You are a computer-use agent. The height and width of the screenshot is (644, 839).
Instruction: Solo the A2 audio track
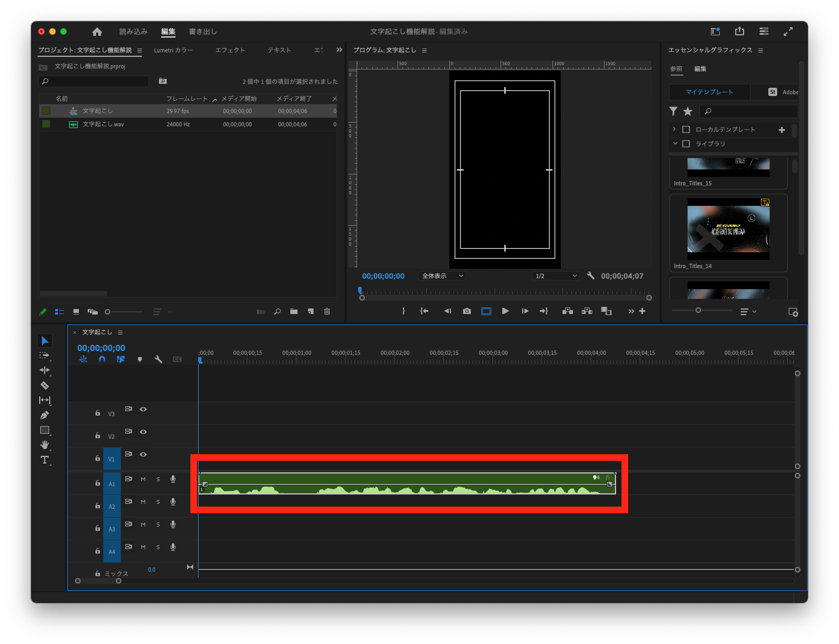point(157,502)
